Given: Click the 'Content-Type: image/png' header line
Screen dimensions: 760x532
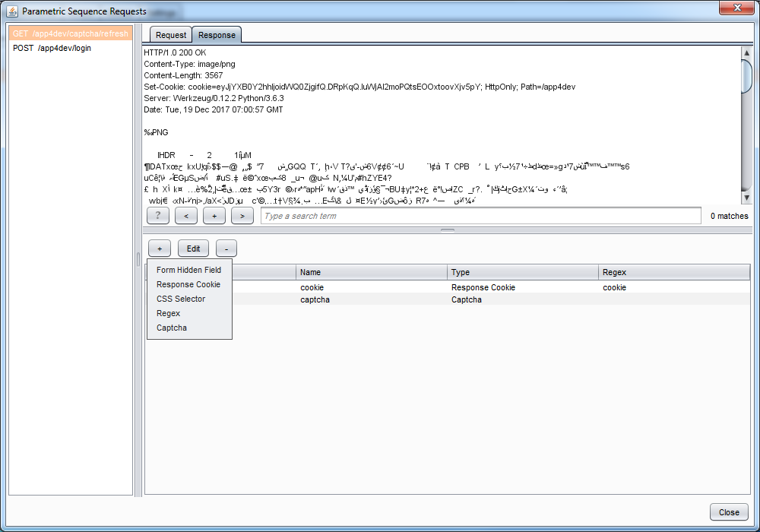Looking at the screenshot, I should [189, 64].
